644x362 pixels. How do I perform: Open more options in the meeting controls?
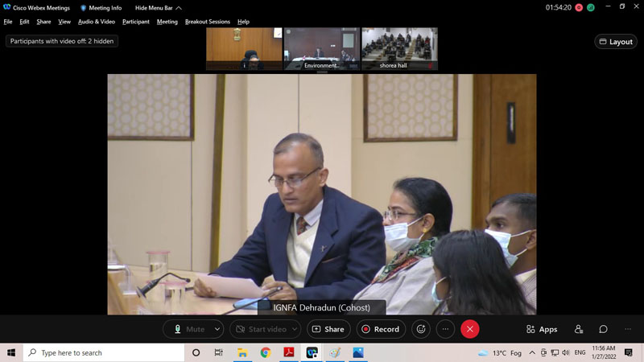(445, 329)
